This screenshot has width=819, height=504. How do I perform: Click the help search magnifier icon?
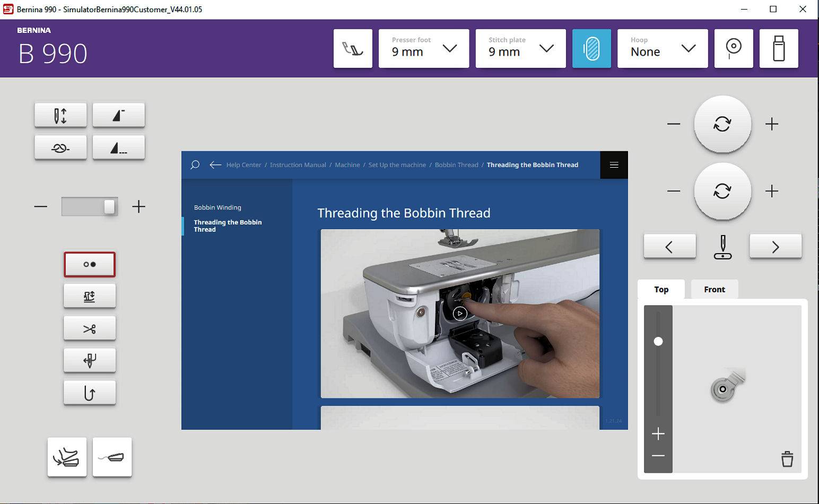tap(195, 165)
